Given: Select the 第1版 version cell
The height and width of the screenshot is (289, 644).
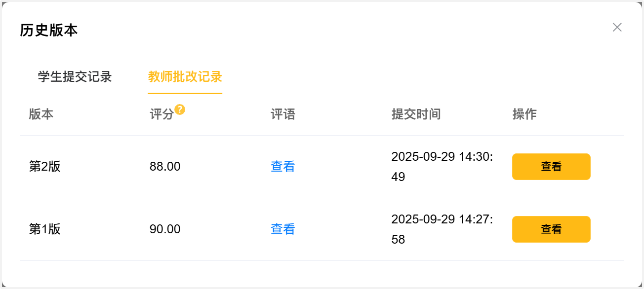Looking at the screenshot, I should click(x=45, y=229).
